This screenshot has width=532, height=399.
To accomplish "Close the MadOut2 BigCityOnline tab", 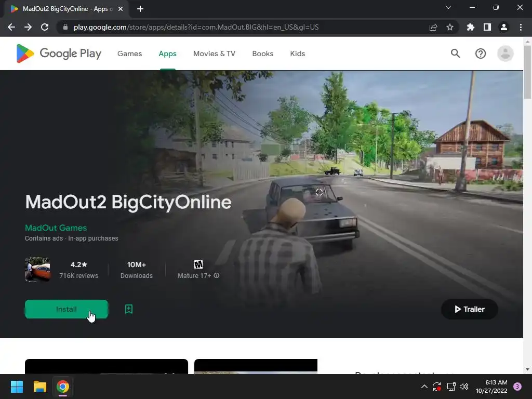I will coord(121,9).
